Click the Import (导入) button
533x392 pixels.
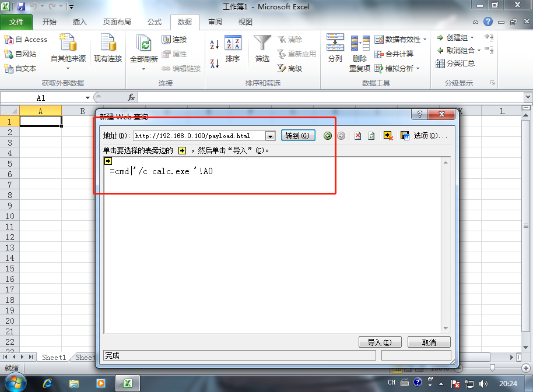coord(380,342)
